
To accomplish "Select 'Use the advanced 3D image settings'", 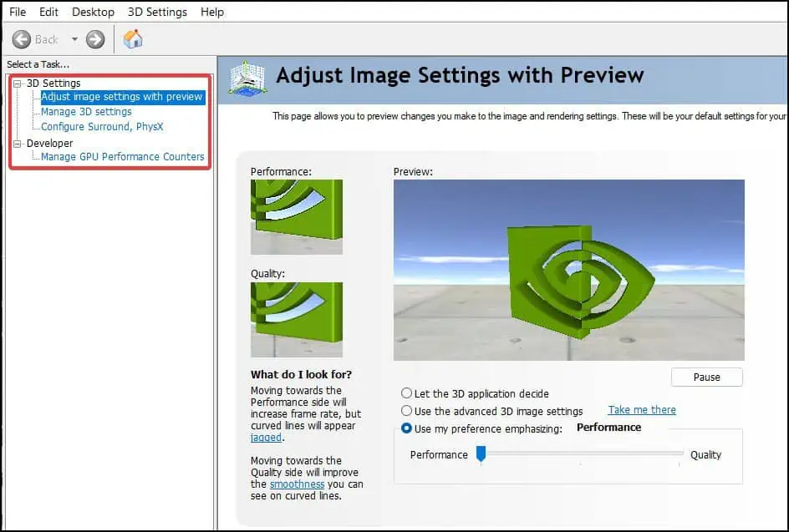I will point(407,409).
